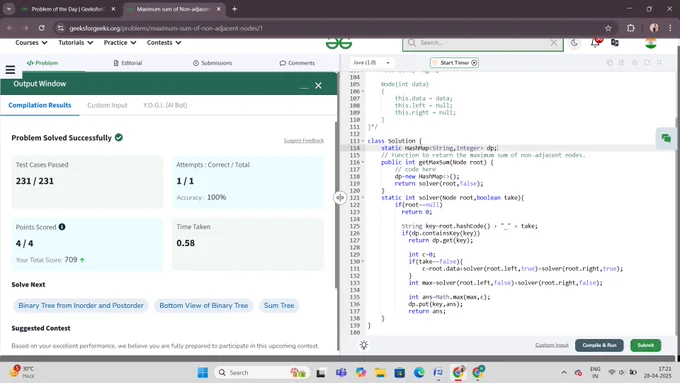Click the GeeksforGeeks logo
Screen dimensions: 680x383
point(339,43)
